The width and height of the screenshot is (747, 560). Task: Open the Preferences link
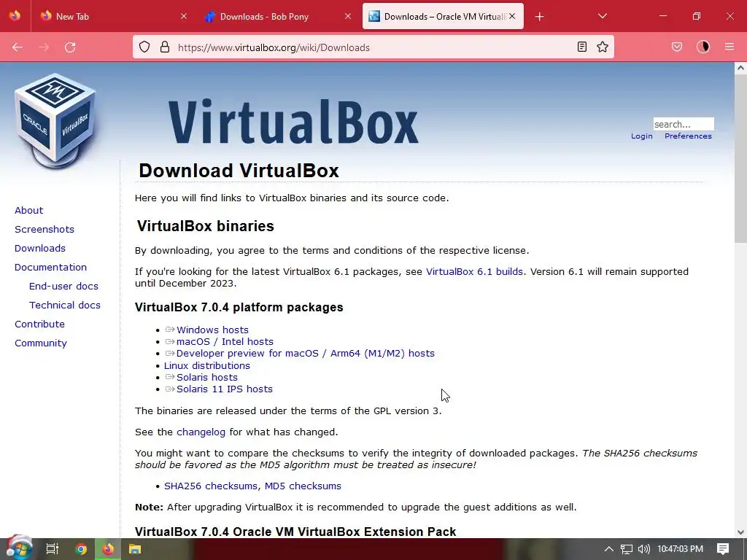click(688, 136)
